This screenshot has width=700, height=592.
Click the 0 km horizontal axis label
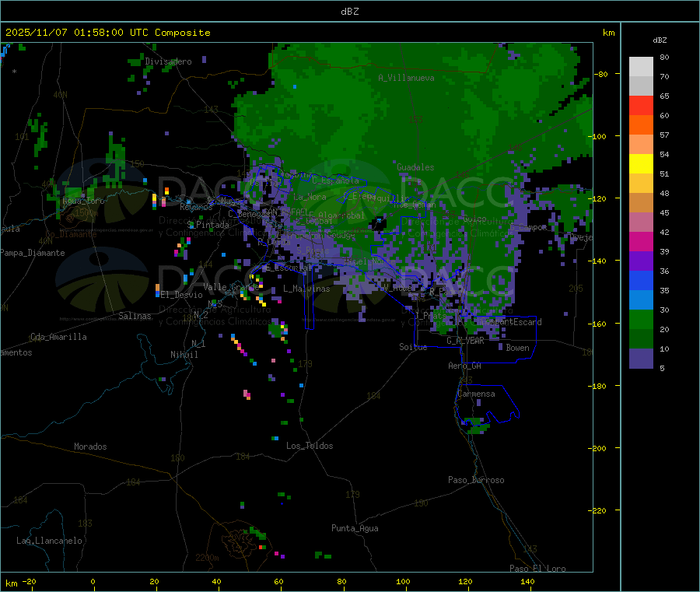[93, 581]
